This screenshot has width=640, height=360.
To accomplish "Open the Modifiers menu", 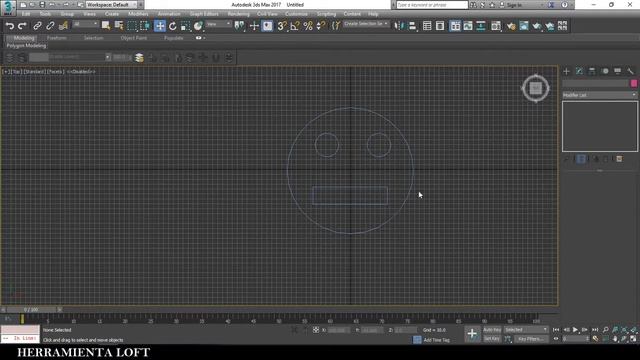I will pyautogui.click(x=138, y=14).
